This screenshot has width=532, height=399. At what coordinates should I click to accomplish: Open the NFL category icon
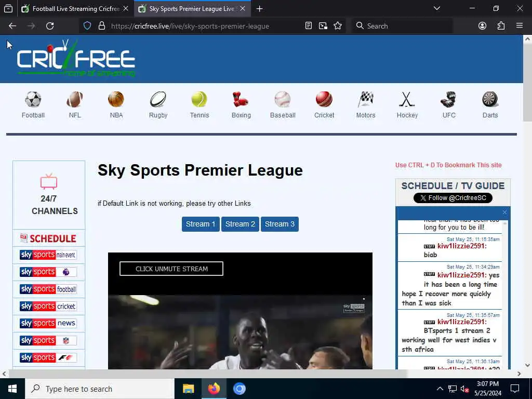[x=75, y=99]
